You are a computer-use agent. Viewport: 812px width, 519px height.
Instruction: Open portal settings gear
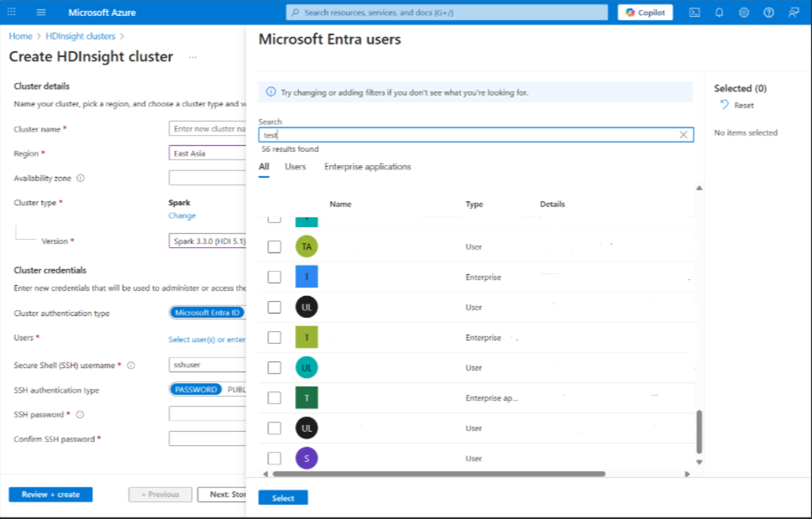coord(744,13)
